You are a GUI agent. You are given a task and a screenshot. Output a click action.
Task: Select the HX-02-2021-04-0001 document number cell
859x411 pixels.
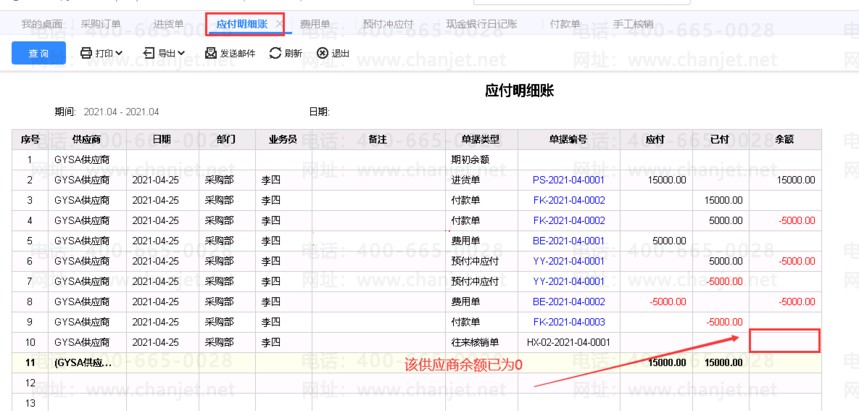click(x=568, y=342)
